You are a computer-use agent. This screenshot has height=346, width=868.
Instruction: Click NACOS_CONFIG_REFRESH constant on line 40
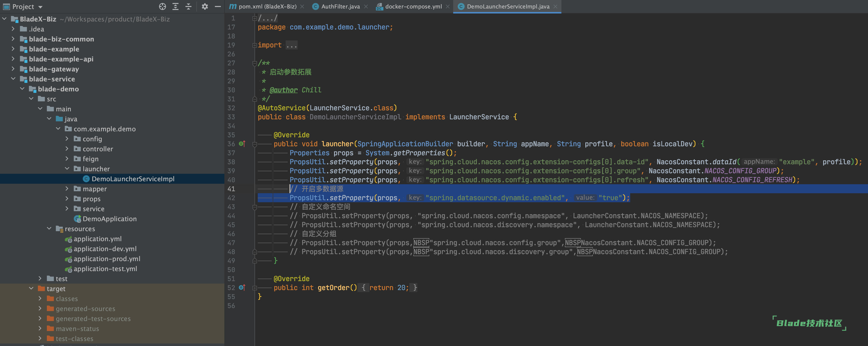(752, 180)
